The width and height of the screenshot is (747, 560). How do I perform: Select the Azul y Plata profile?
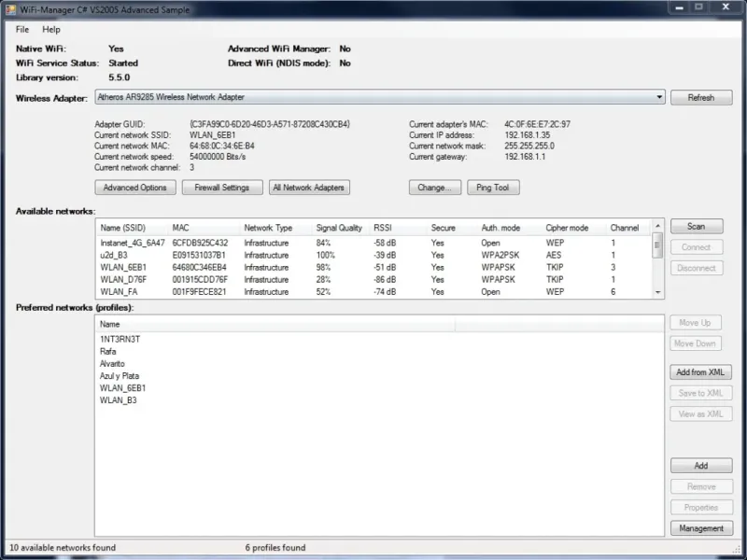tap(120, 376)
